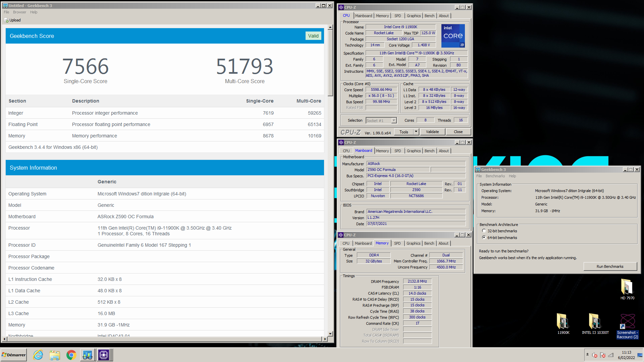
Task: Open About tab in top CPU-Z window
Action: [x=444, y=16]
